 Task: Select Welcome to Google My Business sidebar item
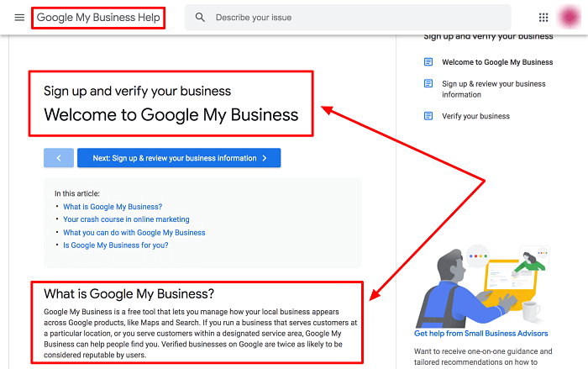pyautogui.click(x=497, y=62)
